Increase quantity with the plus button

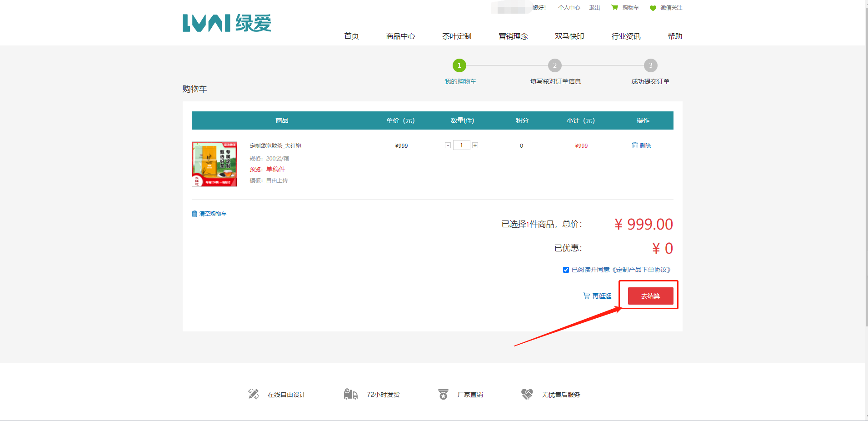(475, 145)
